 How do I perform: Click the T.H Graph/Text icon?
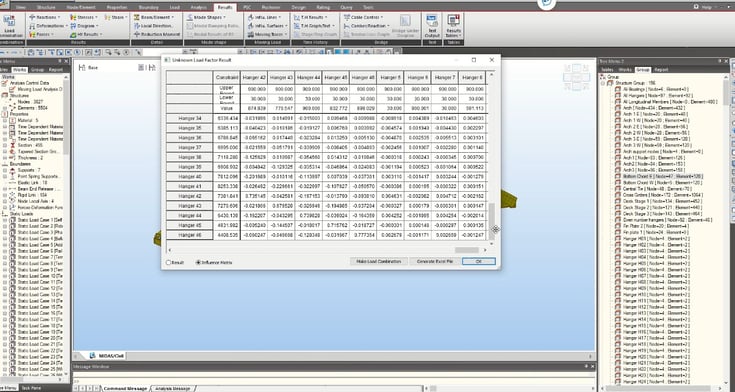tap(297, 26)
